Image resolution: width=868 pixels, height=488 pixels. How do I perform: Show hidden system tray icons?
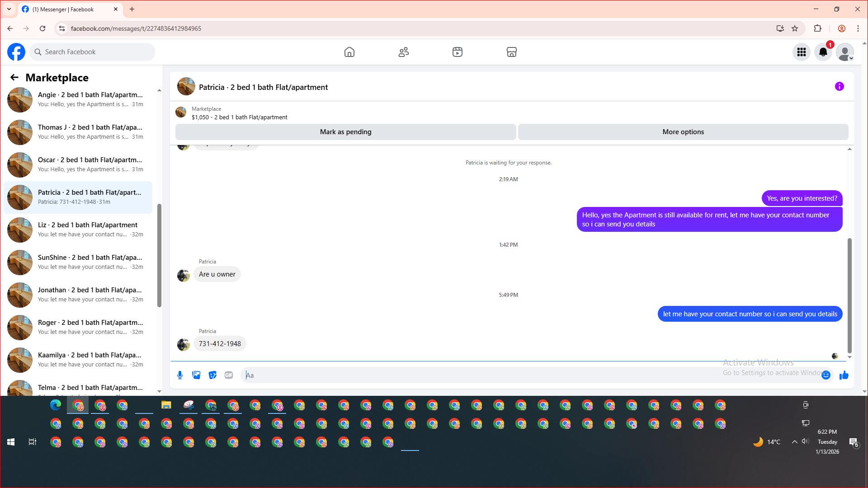click(x=794, y=442)
